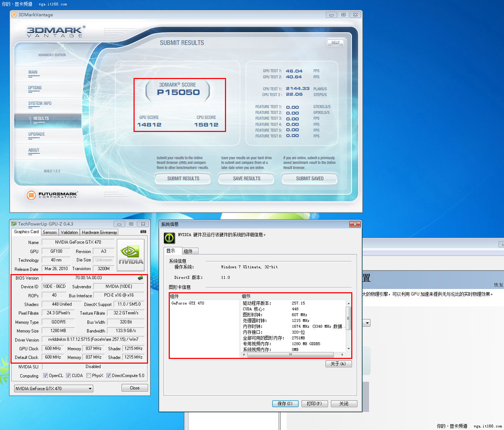Click the GPU SCORE value 14812
The width and height of the screenshot is (504, 430).
149,125
